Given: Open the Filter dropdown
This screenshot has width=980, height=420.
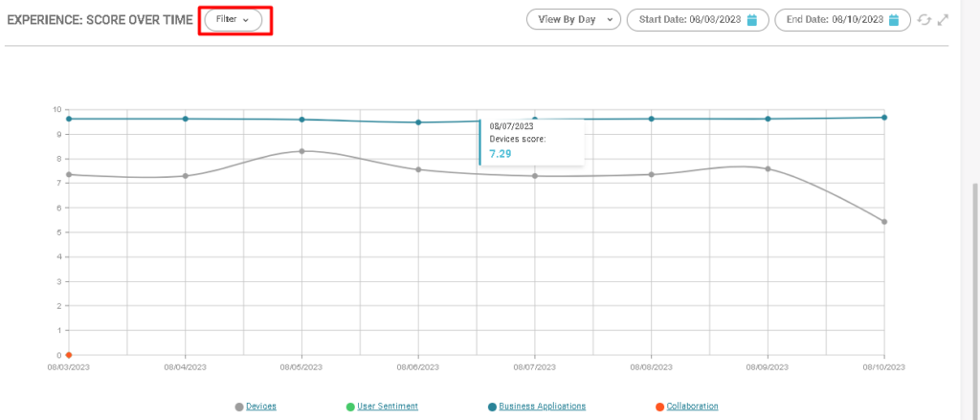Looking at the screenshot, I should [x=233, y=20].
